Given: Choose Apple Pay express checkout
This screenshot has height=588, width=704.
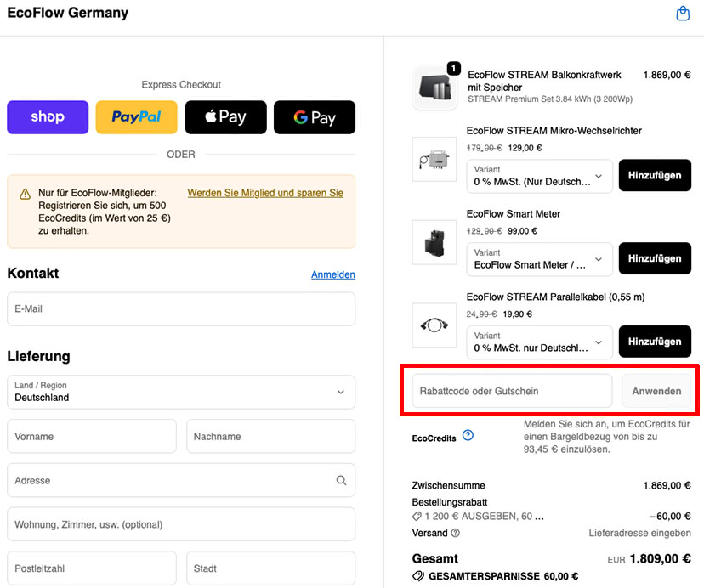Looking at the screenshot, I should 226,117.
